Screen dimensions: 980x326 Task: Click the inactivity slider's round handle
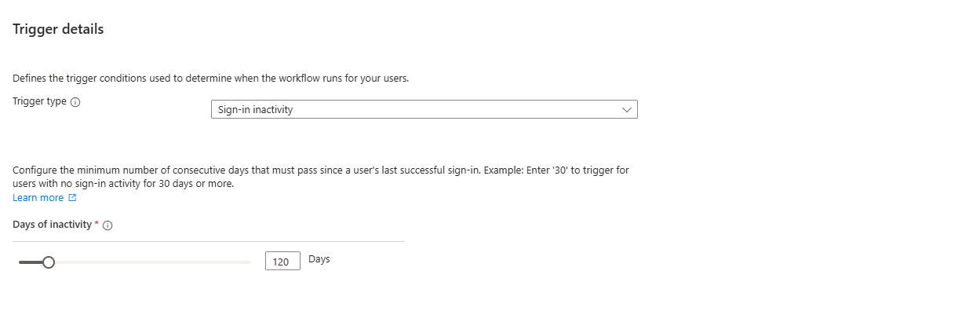click(x=49, y=262)
